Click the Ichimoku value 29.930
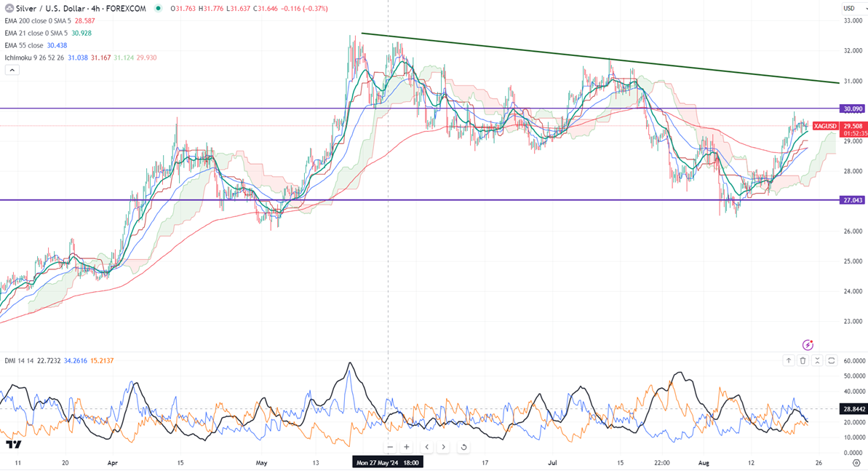This screenshot has width=868, height=471. [146, 58]
